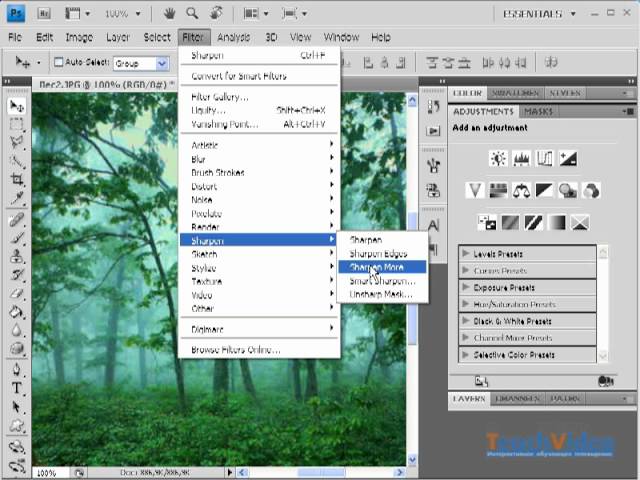Add a Black & White adjustment
Viewport: 640px width, 480px height.
(544, 190)
